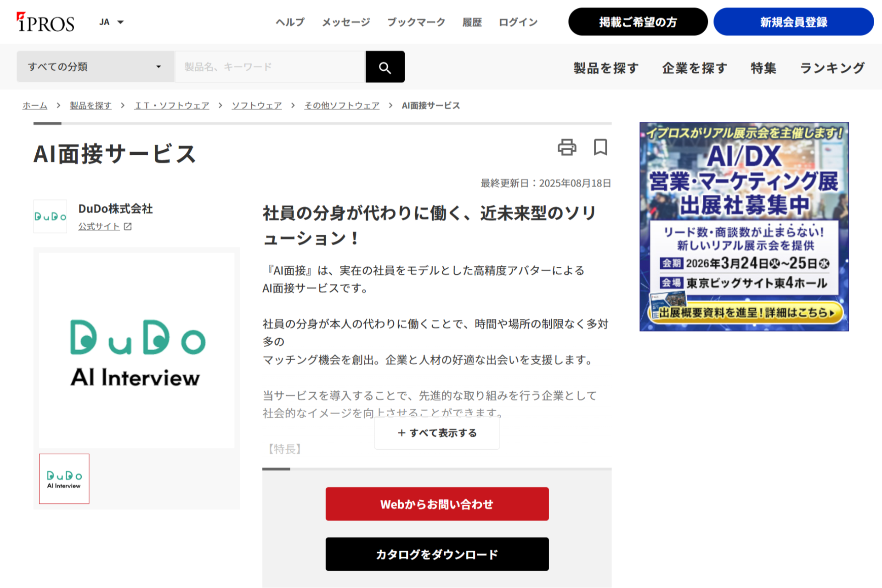Bookmark this product with the bookmark icon

click(x=600, y=147)
